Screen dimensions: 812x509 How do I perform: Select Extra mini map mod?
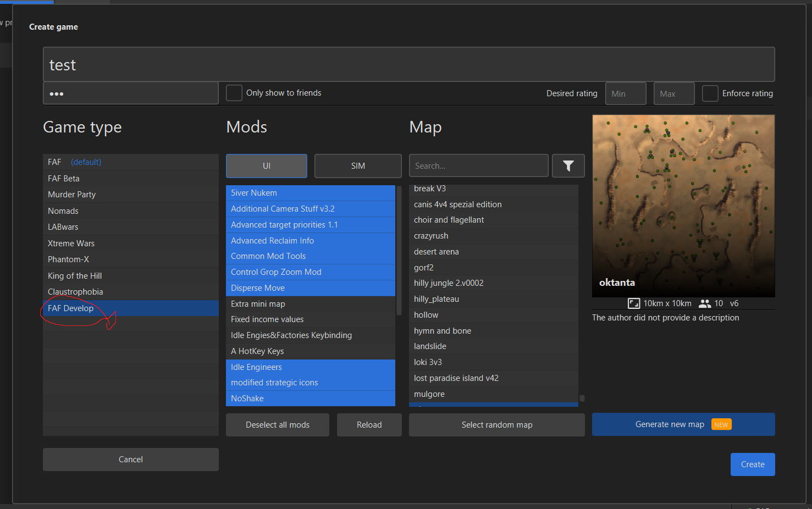click(311, 304)
